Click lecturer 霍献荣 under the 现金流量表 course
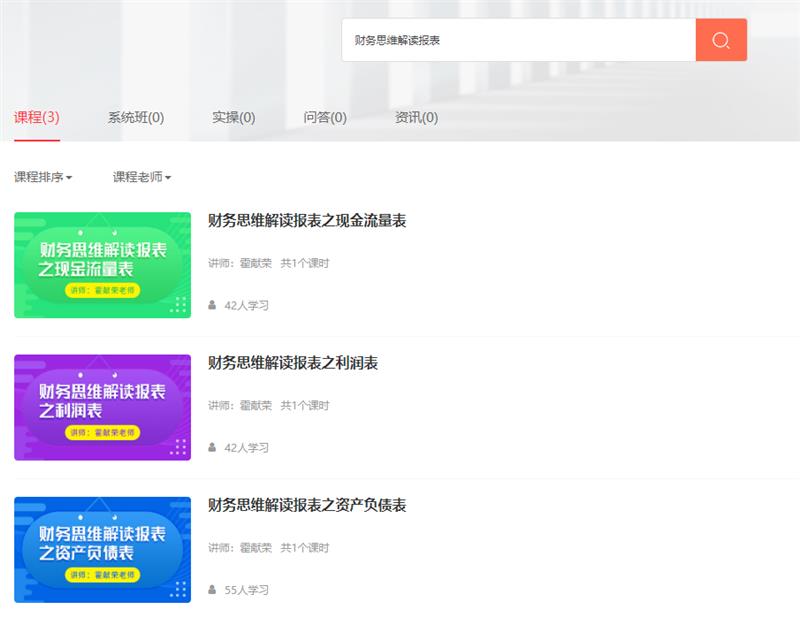 pos(255,263)
